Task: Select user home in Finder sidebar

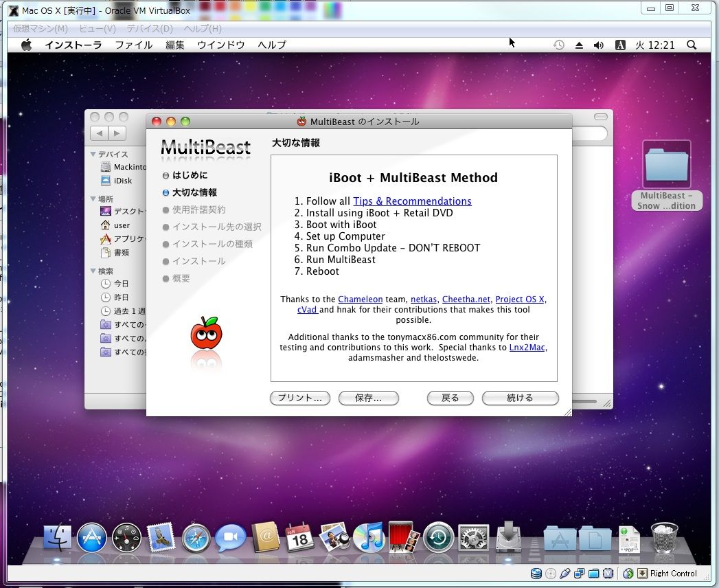Action: click(115, 225)
